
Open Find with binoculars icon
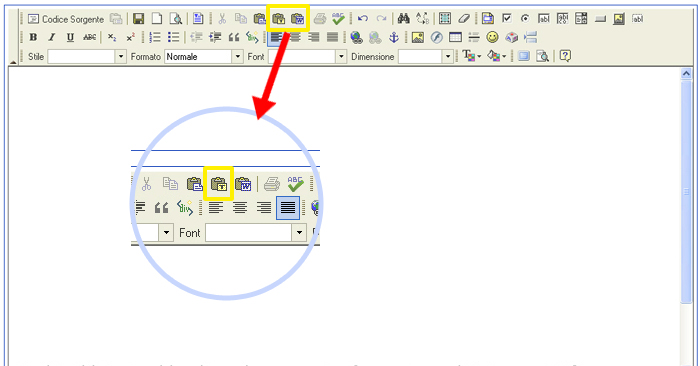pyautogui.click(x=404, y=19)
